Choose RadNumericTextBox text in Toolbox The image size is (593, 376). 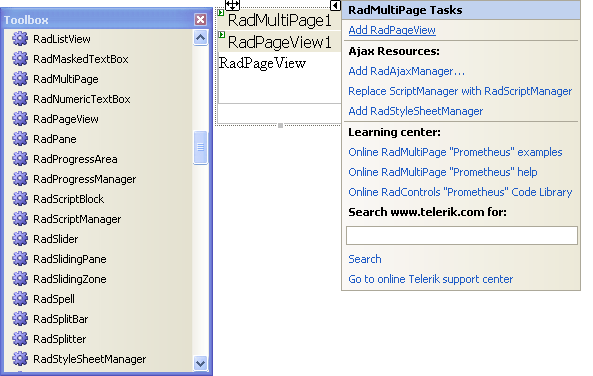82,99
